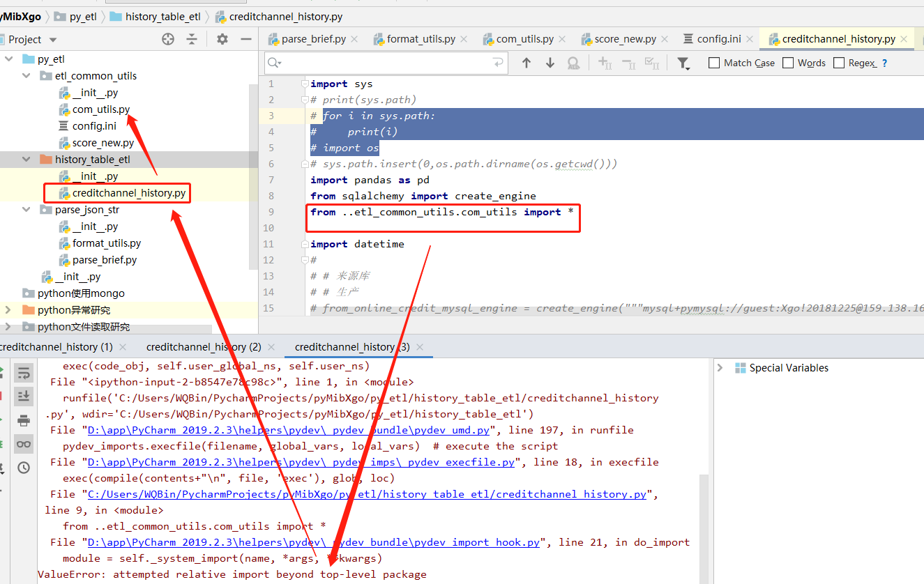Select parse_brief.py in project tree
The width and height of the screenshot is (924, 584).
(105, 260)
